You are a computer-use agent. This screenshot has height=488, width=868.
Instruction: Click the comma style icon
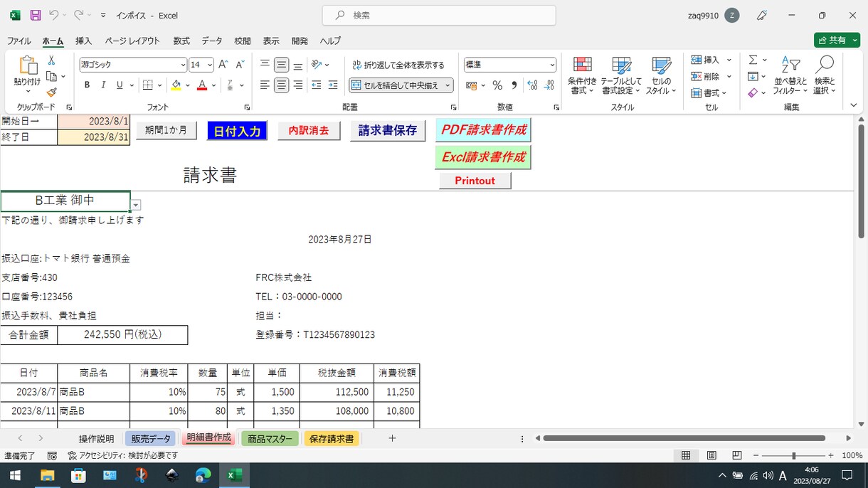pos(513,85)
